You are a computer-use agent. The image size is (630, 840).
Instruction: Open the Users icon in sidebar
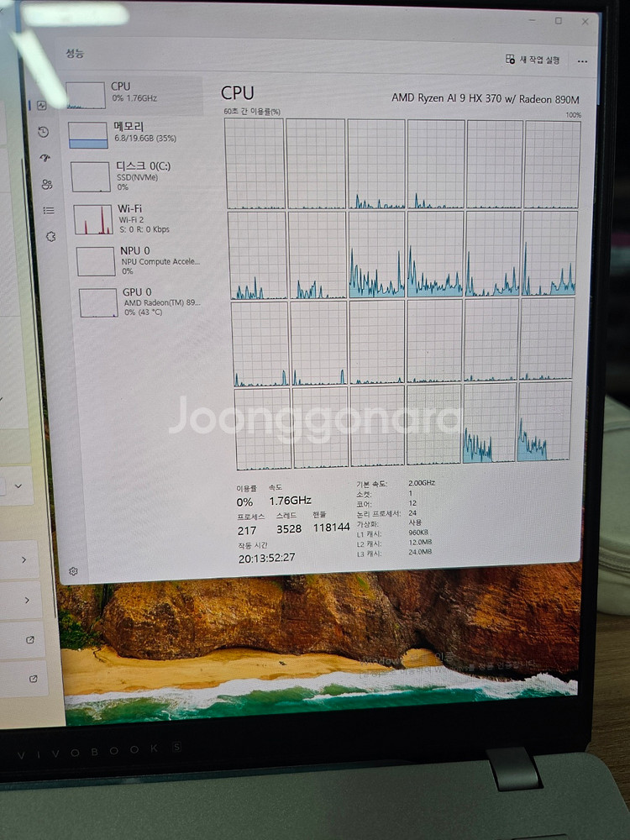[47, 184]
